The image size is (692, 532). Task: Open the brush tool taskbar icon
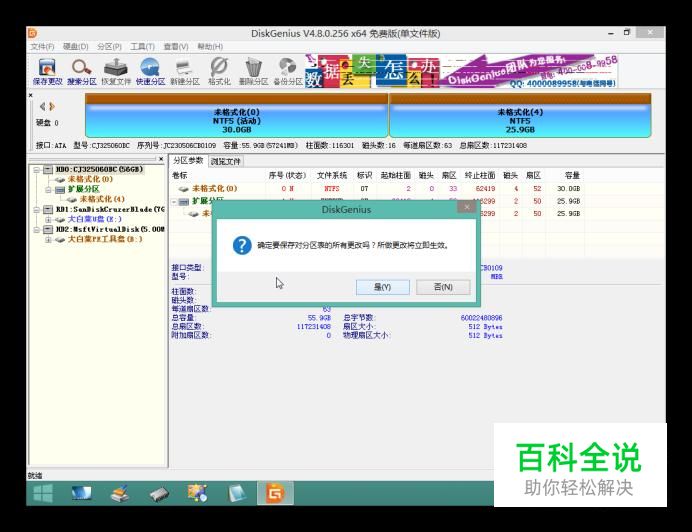pyautogui.click(x=120, y=493)
